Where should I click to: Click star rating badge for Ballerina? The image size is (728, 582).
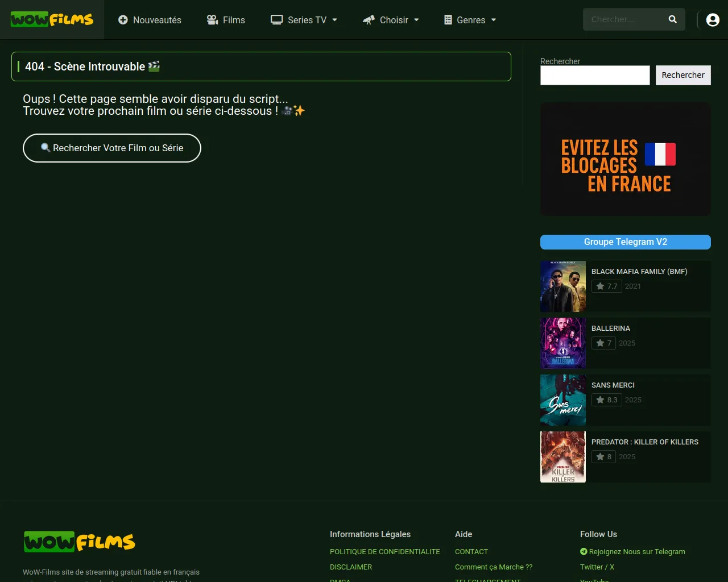(603, 343)
